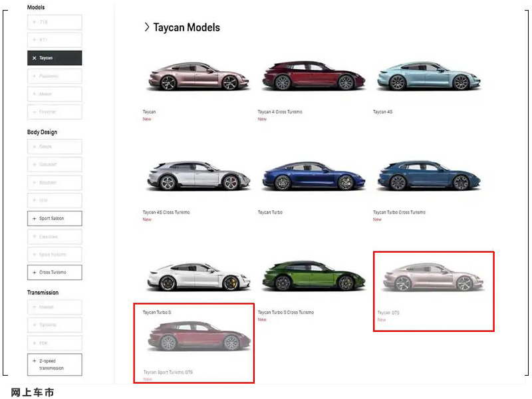Click the "Taycan" model name under the pink car

pos(149,112)
